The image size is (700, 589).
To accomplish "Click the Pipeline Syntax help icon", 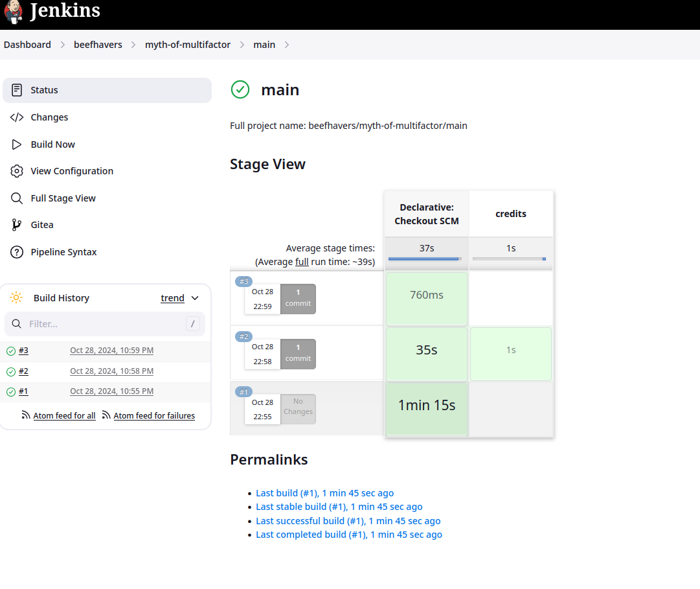I will pos(17,252).
